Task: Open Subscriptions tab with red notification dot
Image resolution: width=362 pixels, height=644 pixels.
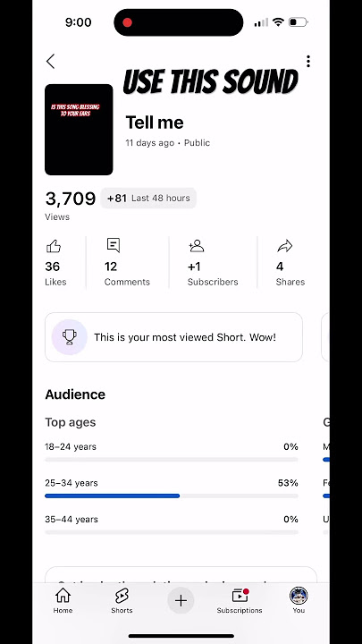Action: (240, 600)
